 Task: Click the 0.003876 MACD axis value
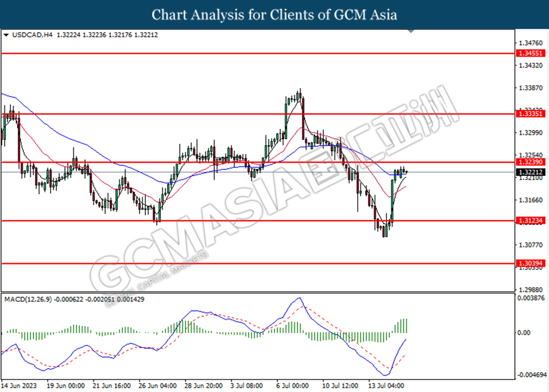pyautogui.click(x=531, y=298)
